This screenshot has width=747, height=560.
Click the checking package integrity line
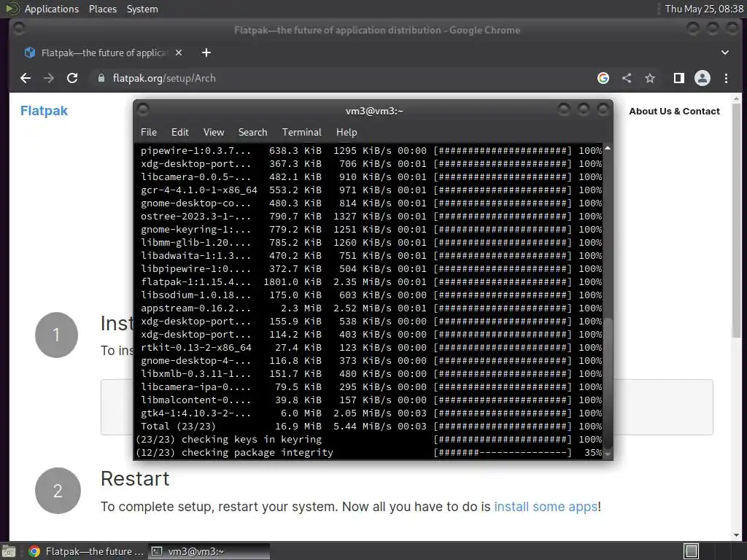click(368, 452)
